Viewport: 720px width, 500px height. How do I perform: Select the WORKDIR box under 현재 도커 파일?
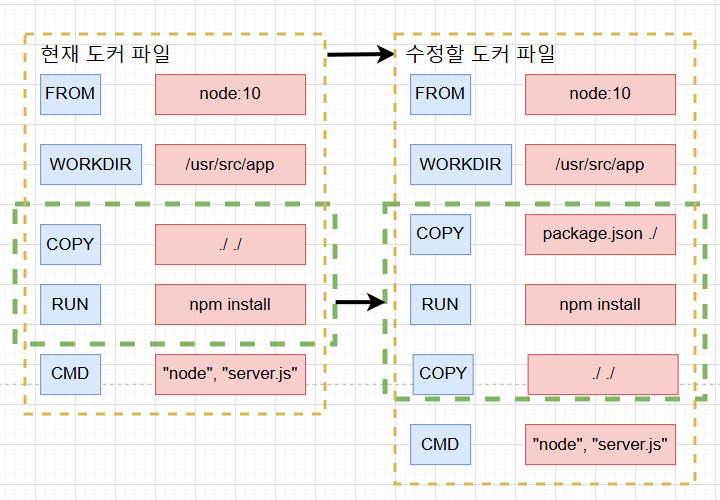pos(90,164)
